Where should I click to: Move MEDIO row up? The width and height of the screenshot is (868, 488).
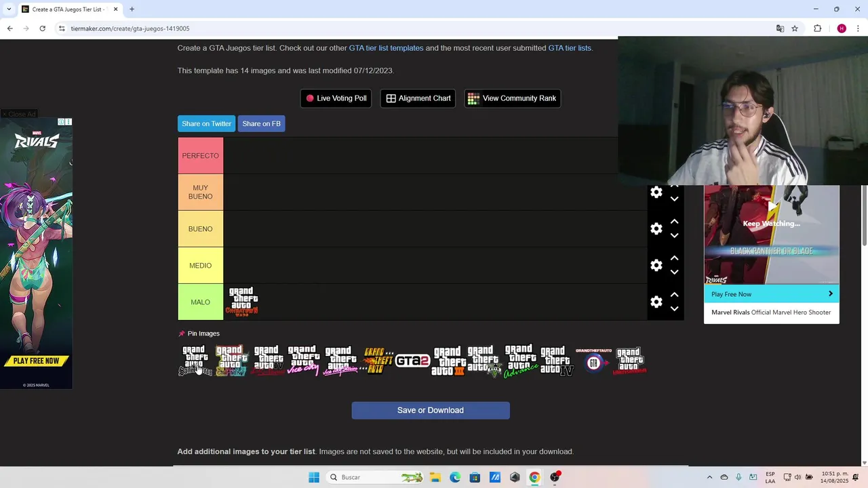[674, 258]
